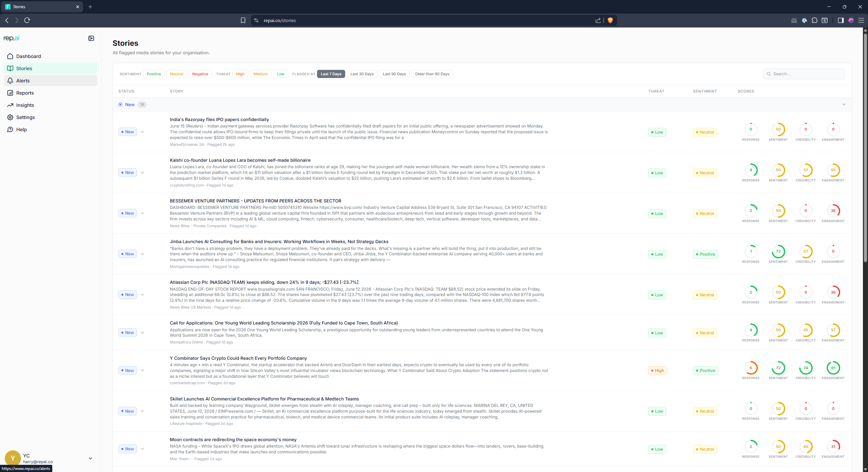This screenshot has height=472, width=868.
Task: Open status dropdown for Atlassian story
Action: (x=142, y=295)
